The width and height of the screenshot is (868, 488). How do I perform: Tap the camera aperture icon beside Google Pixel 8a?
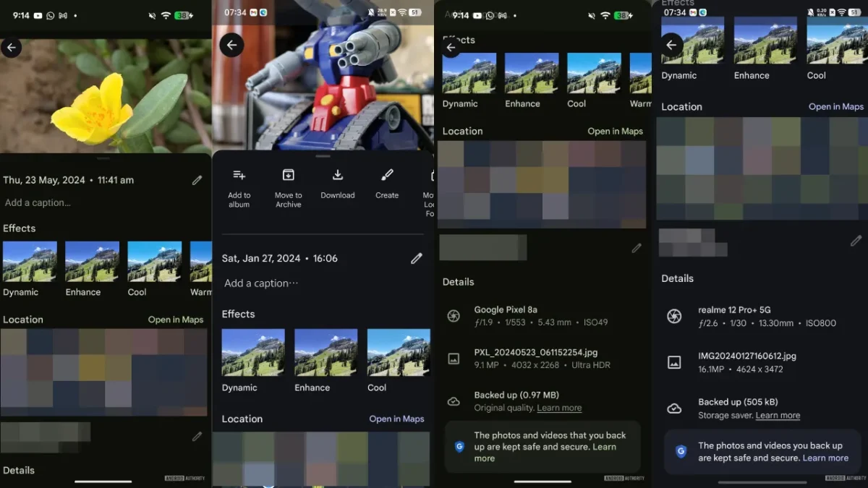(x=454, y=316)
